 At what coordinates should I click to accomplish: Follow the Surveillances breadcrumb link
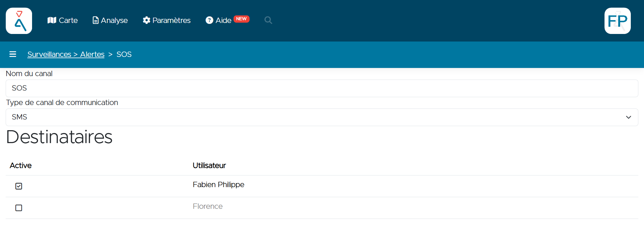coord(49,54)
